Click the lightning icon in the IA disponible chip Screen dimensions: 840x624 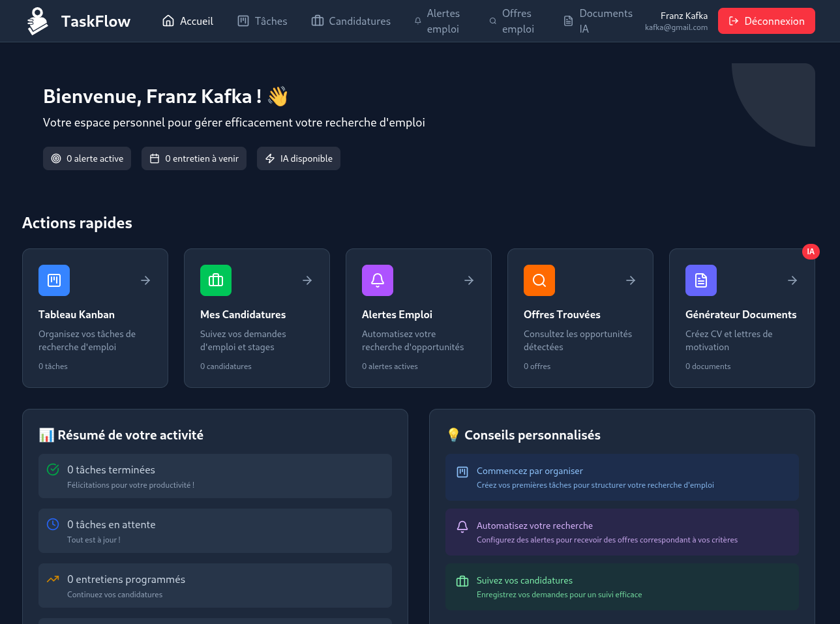pos(270,158)
